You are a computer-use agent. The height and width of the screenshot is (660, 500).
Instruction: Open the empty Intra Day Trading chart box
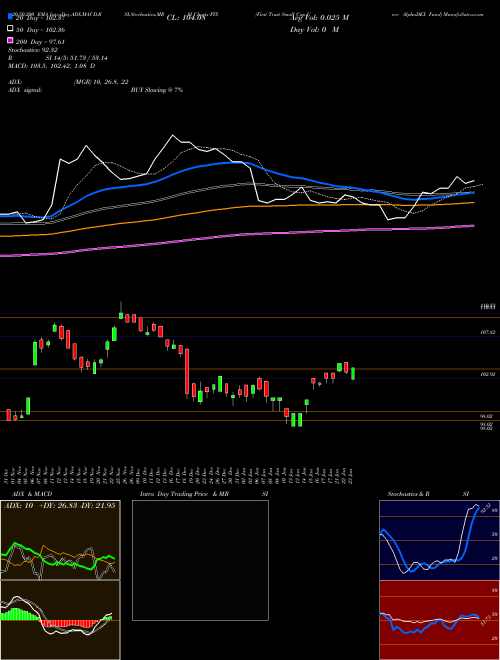(x=200, y=560)
